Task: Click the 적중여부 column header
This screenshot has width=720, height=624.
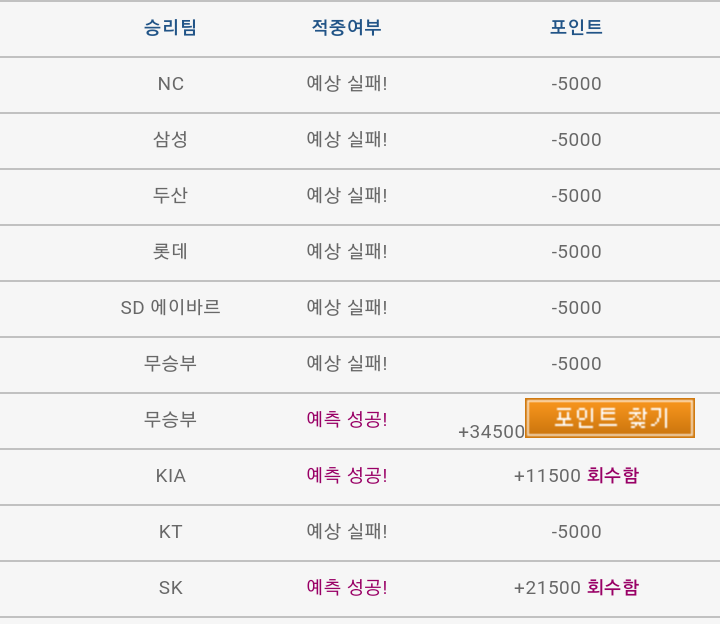Action: point(346,28)
